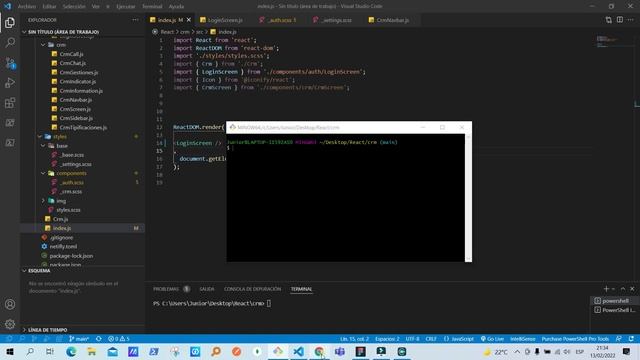
Task: Switch to the SALIDA panel tab
Action: [207, 289]
